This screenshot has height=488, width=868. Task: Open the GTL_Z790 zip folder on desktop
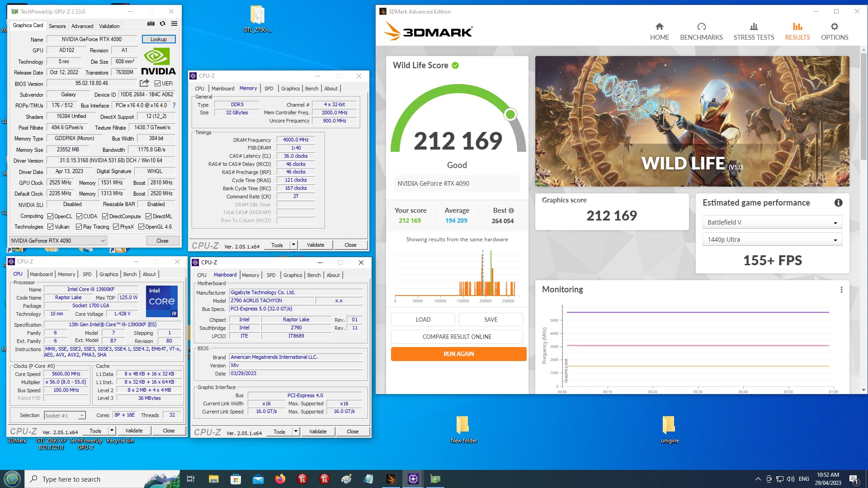coord(257,19)
